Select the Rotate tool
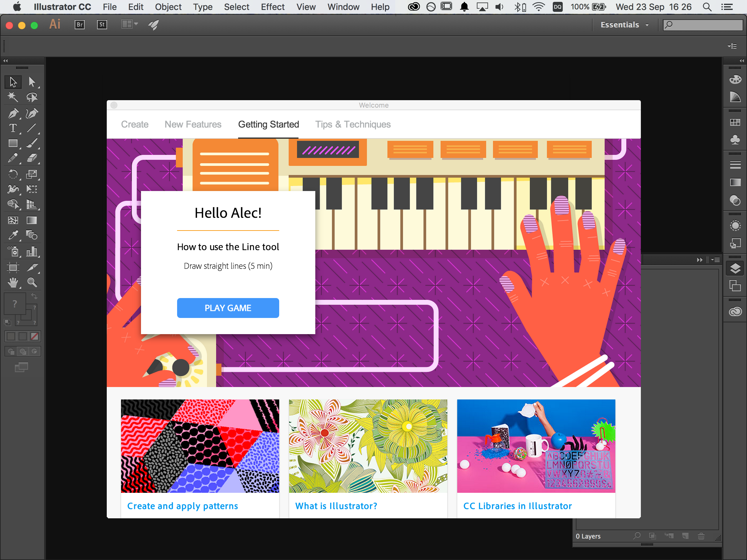Screen dimensions: 747x560 pos(12,174)
